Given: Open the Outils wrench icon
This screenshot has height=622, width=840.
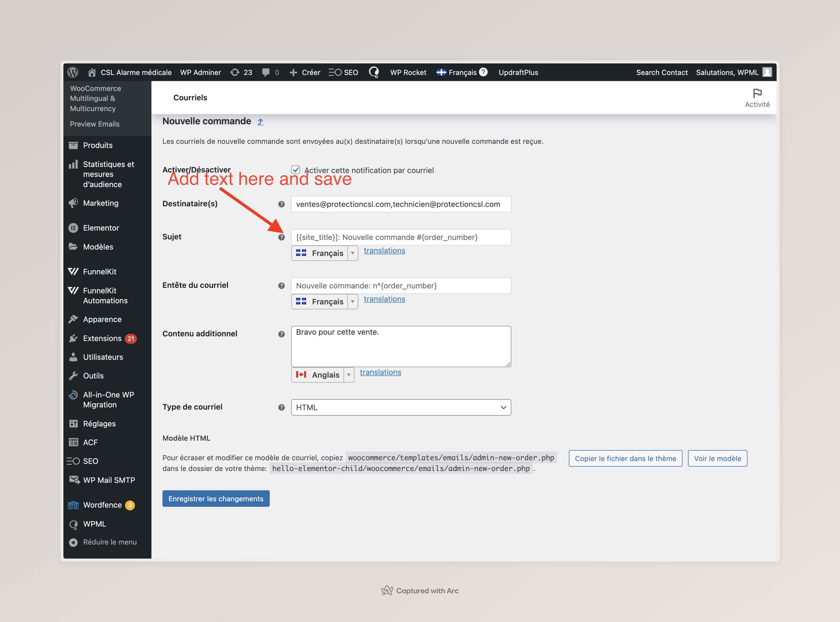Looking at the screenshot, I should point(73,376).
